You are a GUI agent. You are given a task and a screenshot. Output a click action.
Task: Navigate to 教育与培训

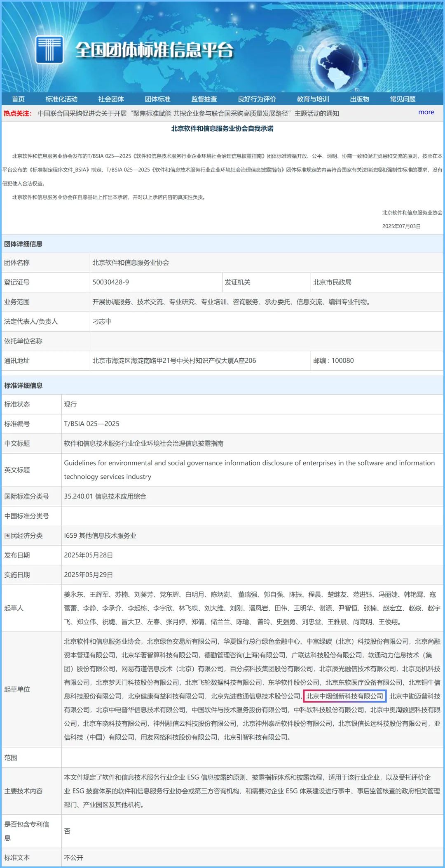tap(313, 99)
